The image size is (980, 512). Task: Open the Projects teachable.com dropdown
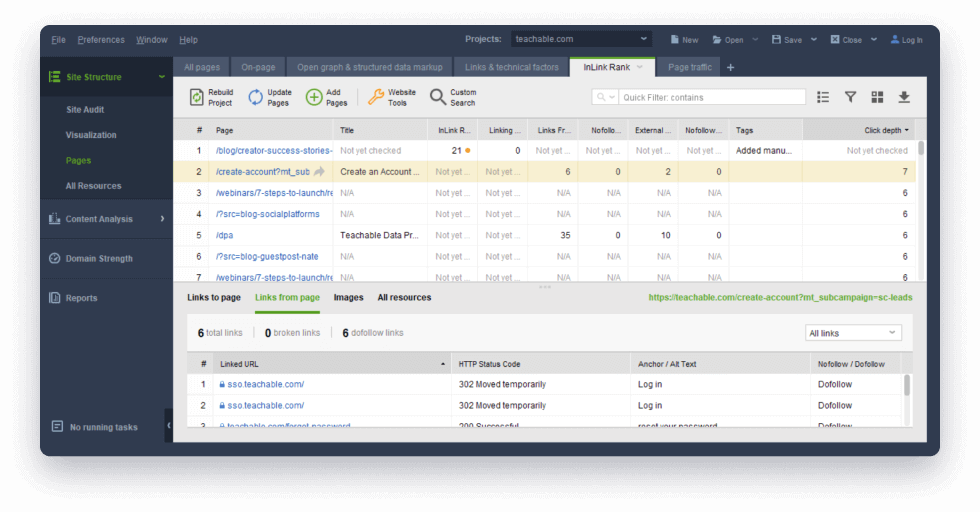[x=581, y=39]
